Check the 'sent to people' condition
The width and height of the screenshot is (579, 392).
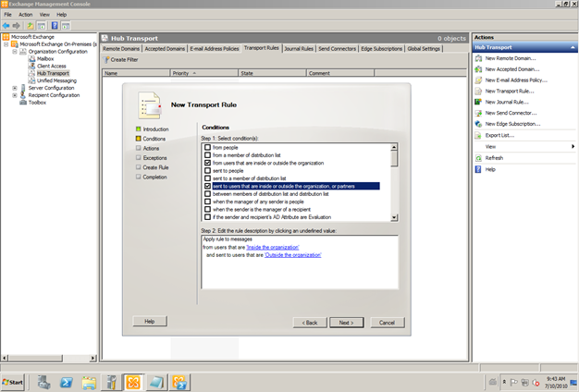(x=207, y=170)
